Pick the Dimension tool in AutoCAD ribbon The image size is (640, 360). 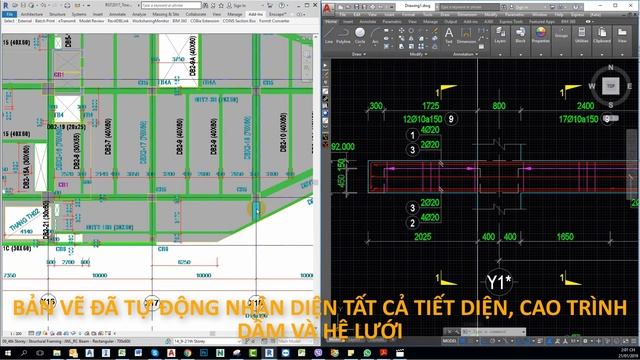point(466,35)
